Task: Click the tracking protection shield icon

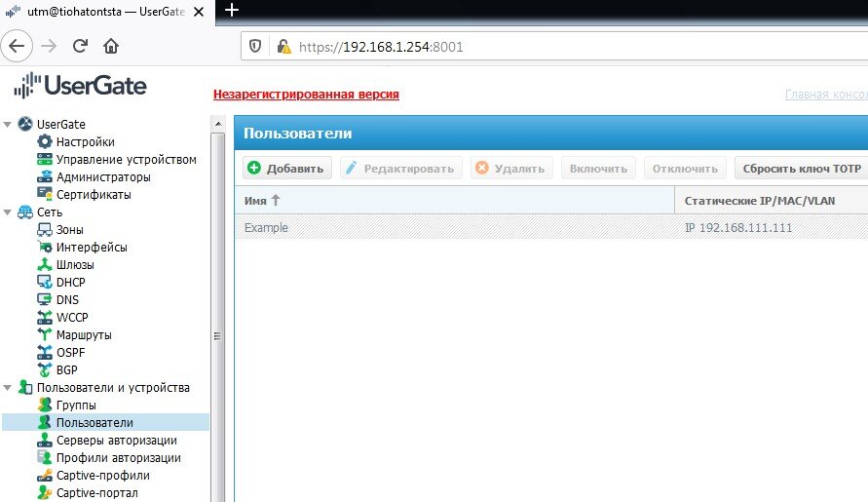Action: (254, 47)
